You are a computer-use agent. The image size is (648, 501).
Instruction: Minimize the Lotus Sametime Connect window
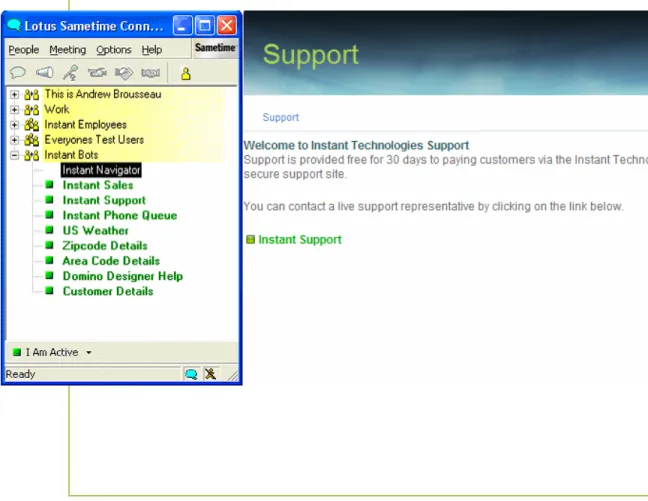point(182,26)
